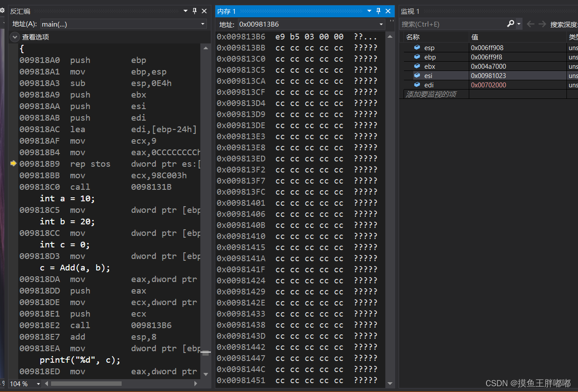This screenshot has height=392, width=578.
Task: Open the Watch search options dropdown arrow
Action: click(x=519, y=24)
